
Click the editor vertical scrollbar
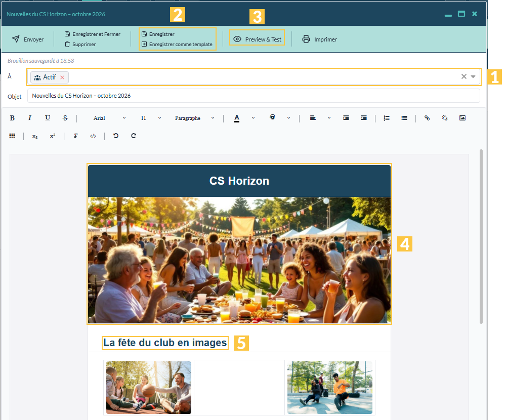481,236
